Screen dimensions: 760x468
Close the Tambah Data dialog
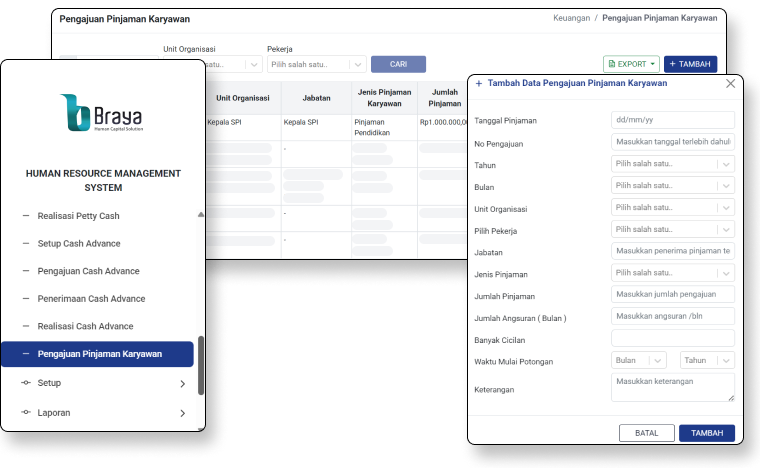click(730, 84)
